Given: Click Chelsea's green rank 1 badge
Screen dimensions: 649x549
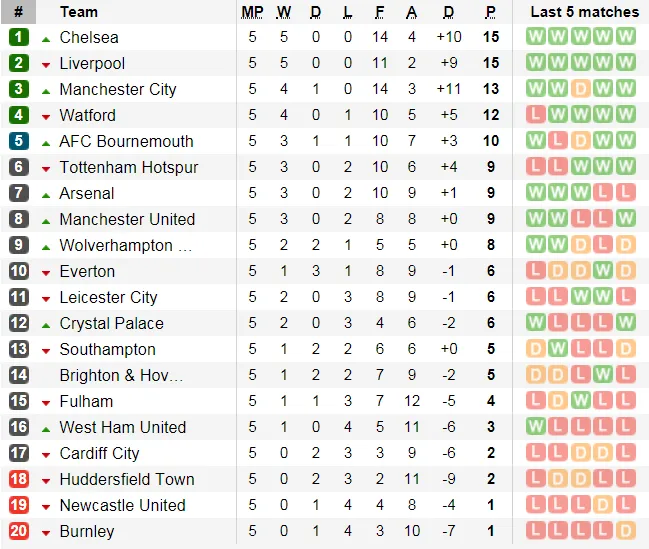Looking at the screenshot, I should 19,37.
